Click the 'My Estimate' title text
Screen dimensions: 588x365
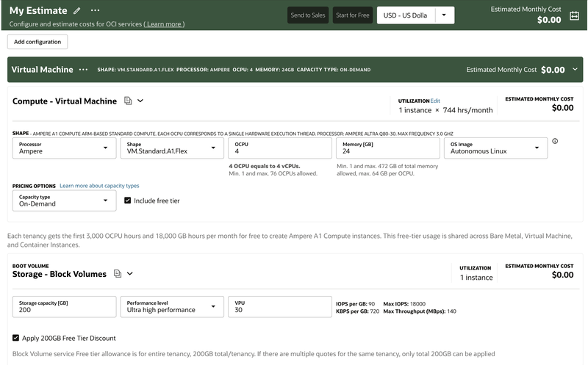[x=38, y=10]
